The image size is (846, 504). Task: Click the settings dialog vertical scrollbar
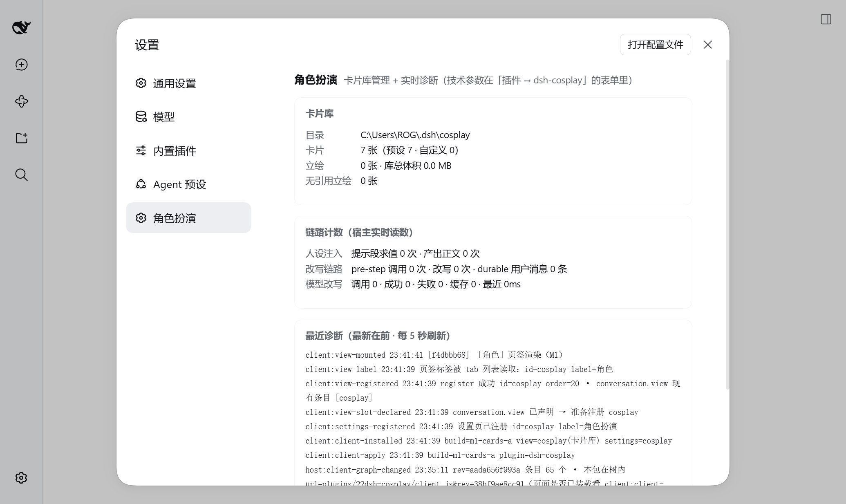(727, 225)
